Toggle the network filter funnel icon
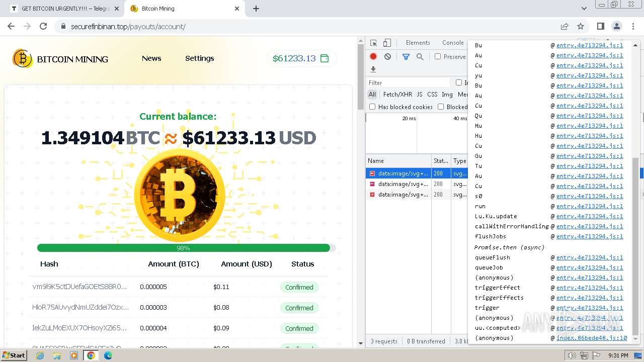644x362 pixels. (406, 57)
